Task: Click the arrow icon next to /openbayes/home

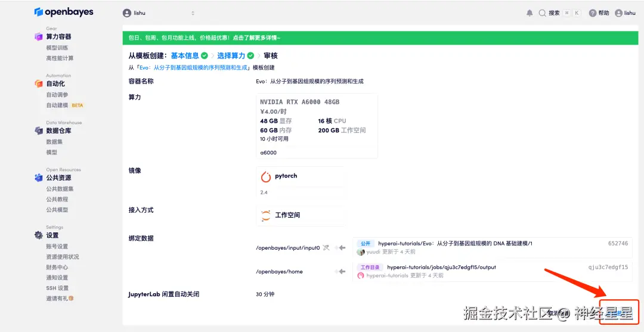Action: coord(340,272)
